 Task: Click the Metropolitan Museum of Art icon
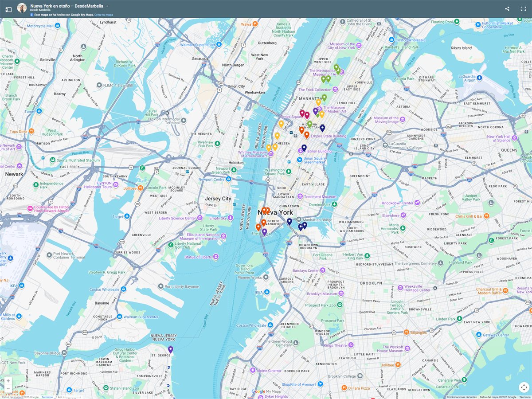tap(342, 72)
